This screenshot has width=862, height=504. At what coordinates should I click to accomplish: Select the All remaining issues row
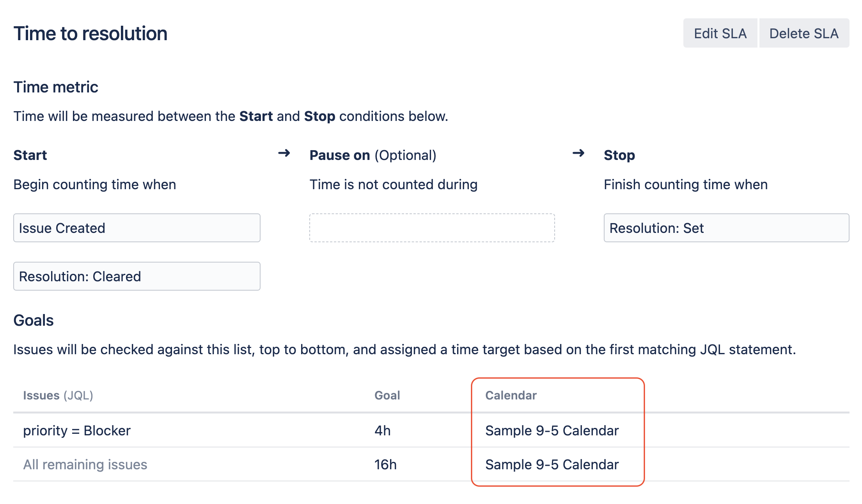[85, 464]
